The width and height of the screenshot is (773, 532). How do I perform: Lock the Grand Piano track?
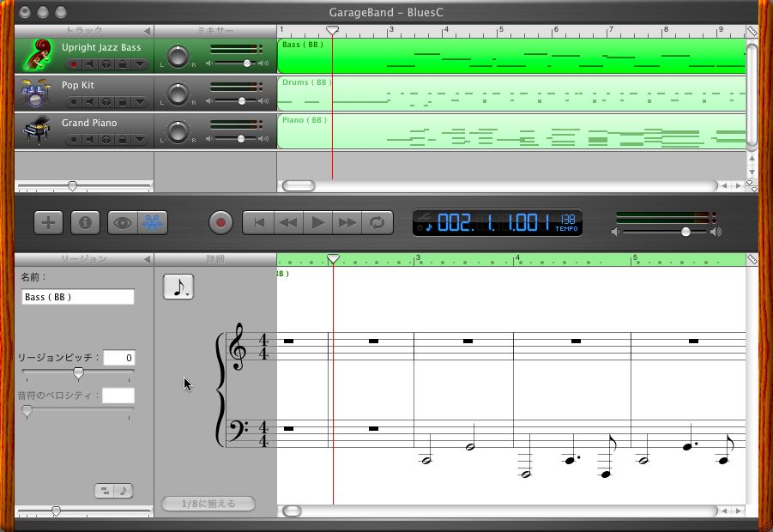click(123, 140)
